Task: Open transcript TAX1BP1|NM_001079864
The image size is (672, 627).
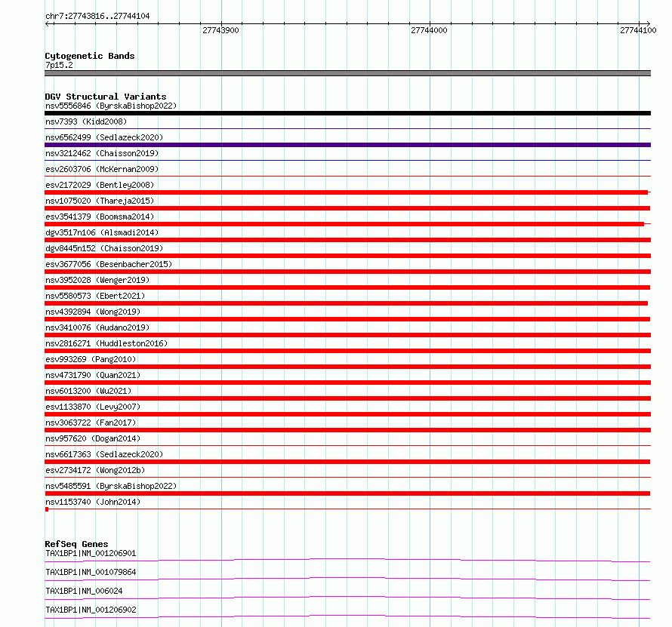Action: (x=91, y=572)
